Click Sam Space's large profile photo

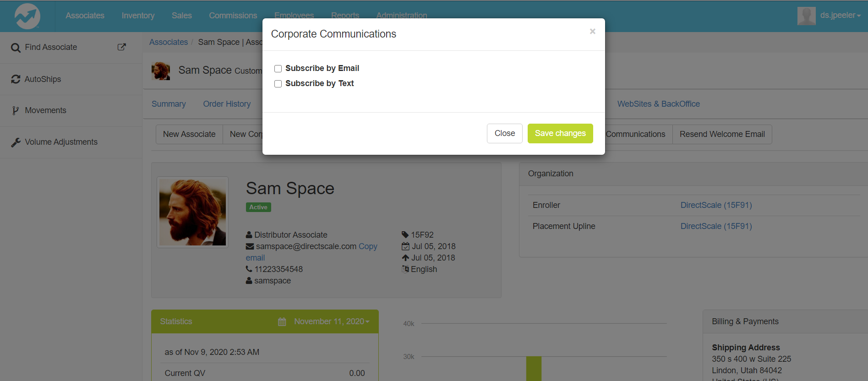tap(192, 212)
